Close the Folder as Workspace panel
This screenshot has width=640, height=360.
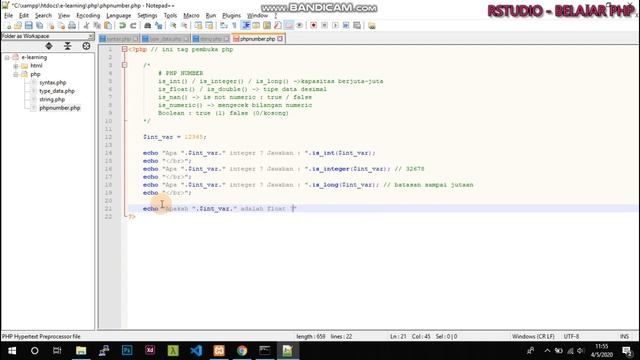(x=91, y=36)
